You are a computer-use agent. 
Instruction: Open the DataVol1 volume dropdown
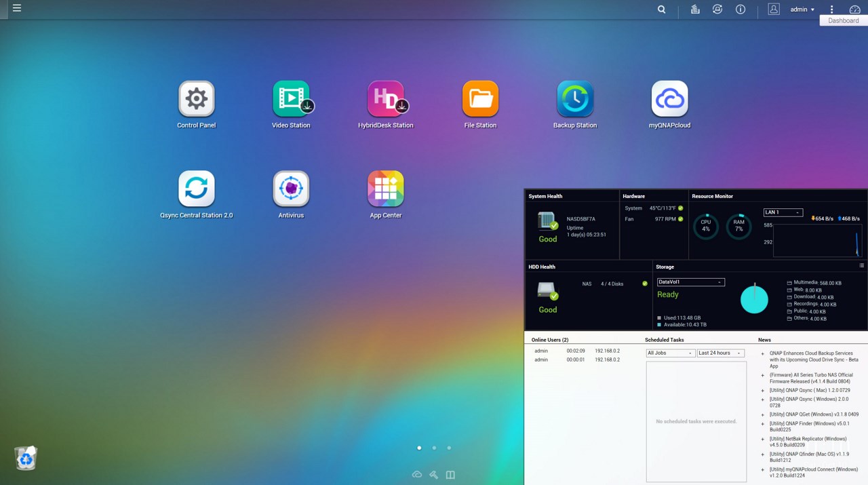[691, 282]
